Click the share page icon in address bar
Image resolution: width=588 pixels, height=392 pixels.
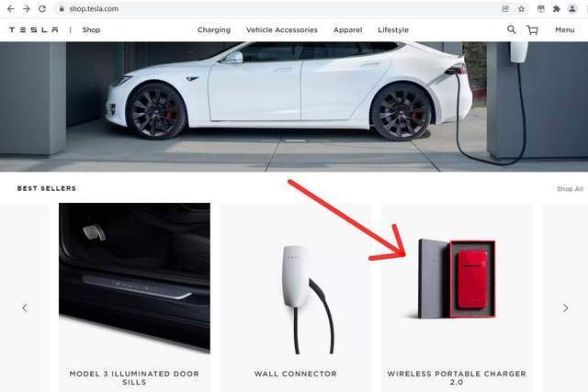pos(505,9)
